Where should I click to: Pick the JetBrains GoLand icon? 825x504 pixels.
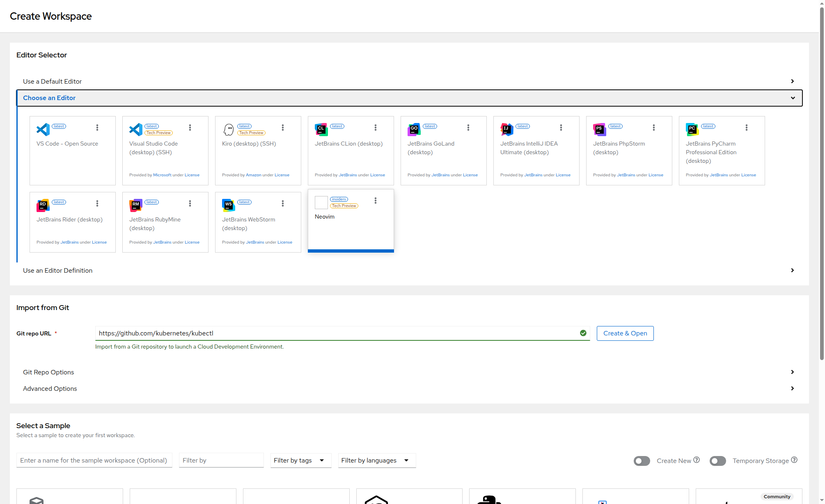point(414,130)
